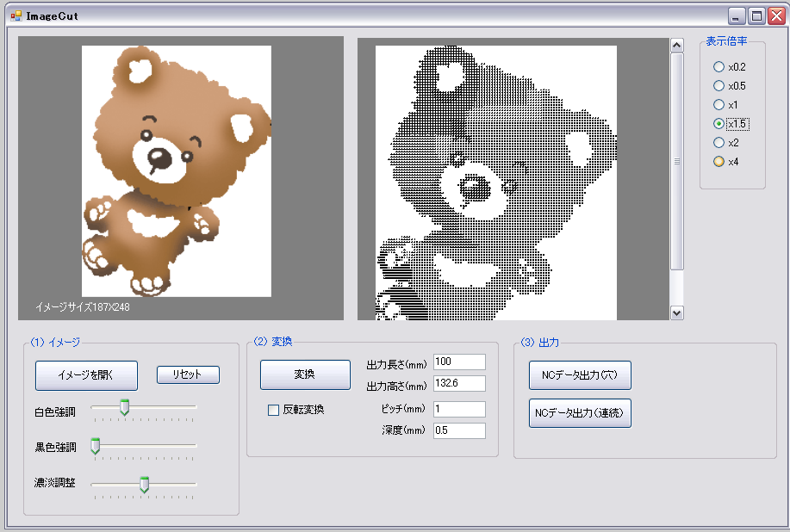Click the converted dot-pattern bear preview
Screen dimensions: 790x532
coord(496,182)
